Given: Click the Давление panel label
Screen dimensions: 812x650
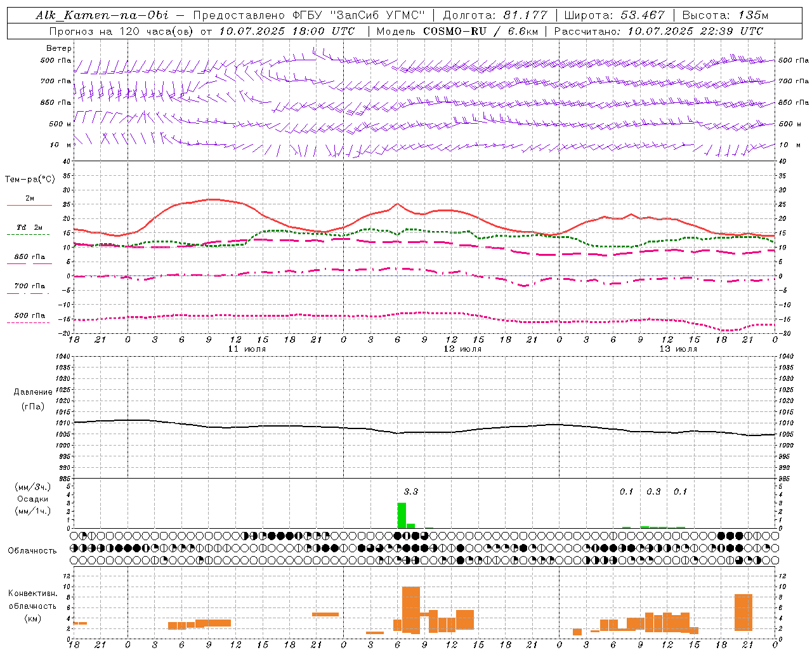Looking at the screenshot, I should pos(33,392).
